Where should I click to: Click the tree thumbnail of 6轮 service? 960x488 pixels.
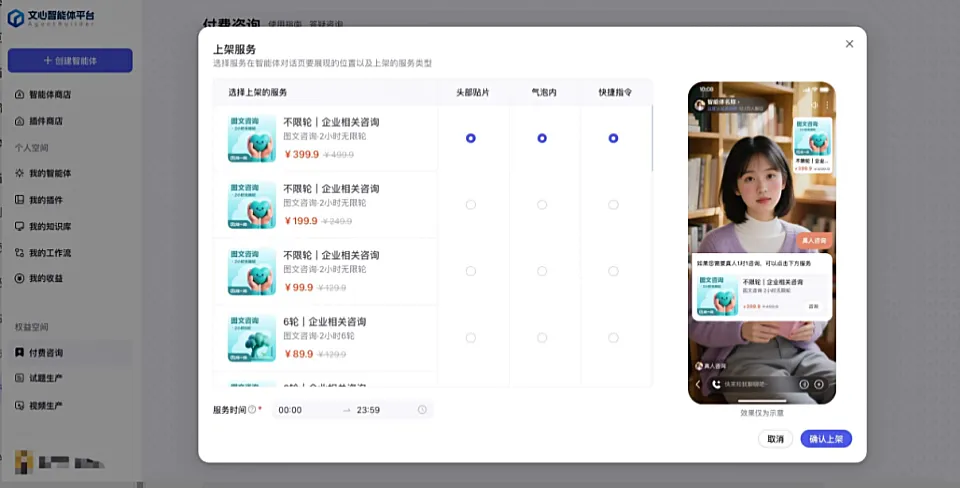(252, 338)
